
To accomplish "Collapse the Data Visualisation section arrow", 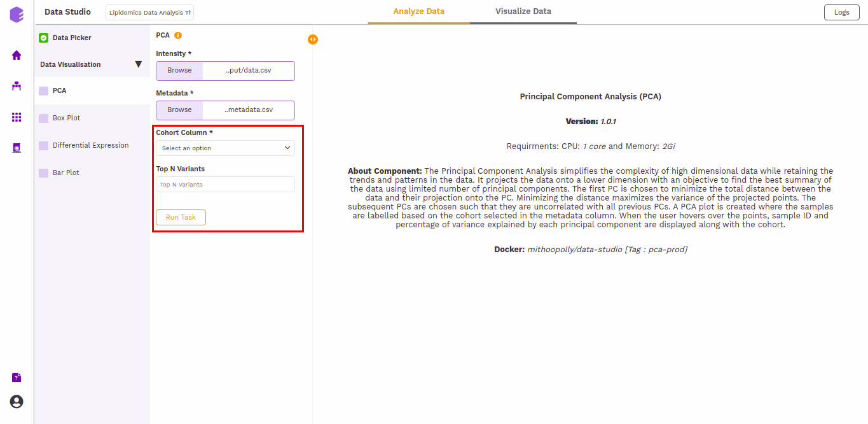I will [x=138, y=64].
